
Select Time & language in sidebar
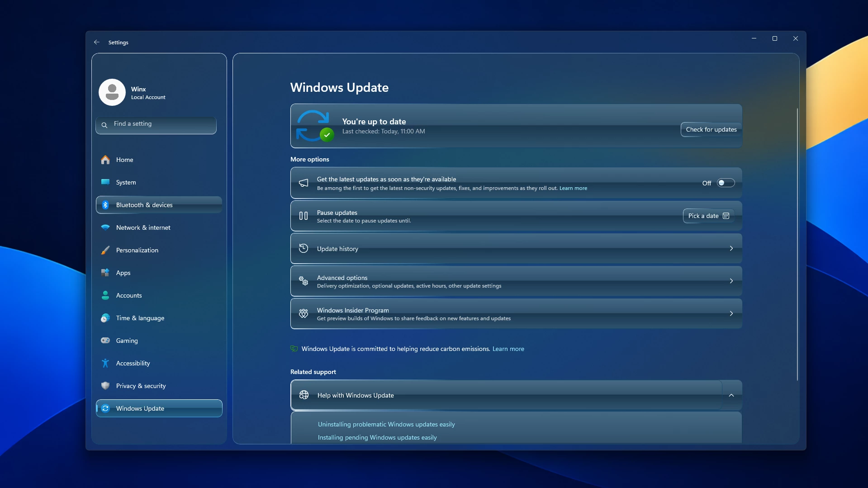click(x=159, y=318)
